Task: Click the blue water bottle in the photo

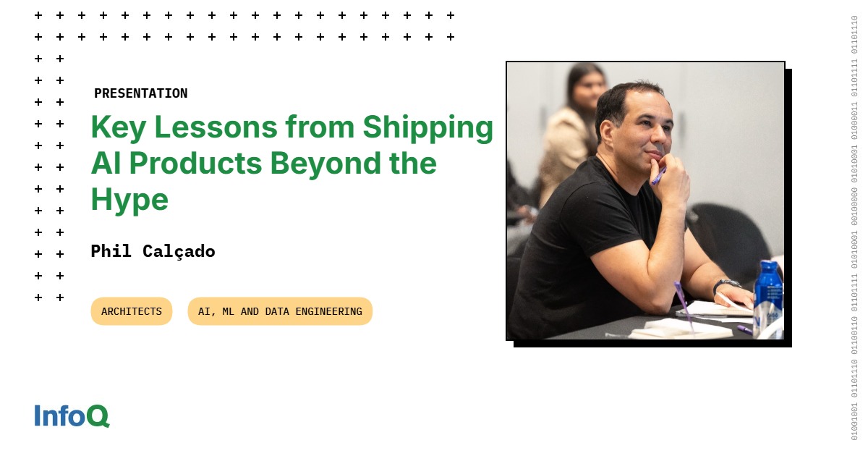Action: coord(767,298)
